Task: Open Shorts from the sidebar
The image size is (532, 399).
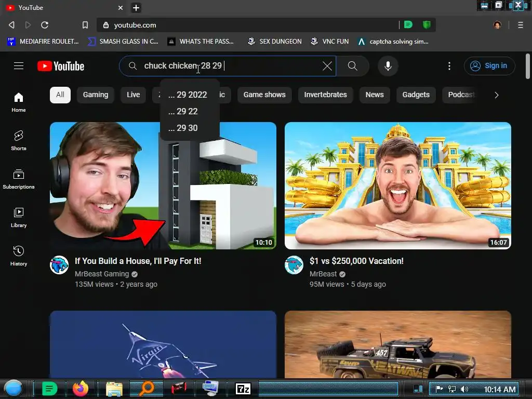Action: pyautogui.click(x=19, y=140)
